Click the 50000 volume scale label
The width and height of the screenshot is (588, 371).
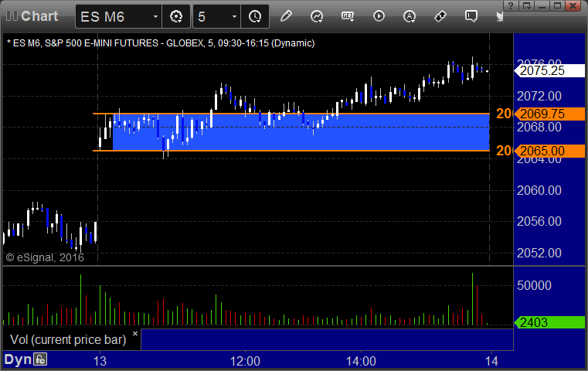pyautogui.click(x=534, y=285)
